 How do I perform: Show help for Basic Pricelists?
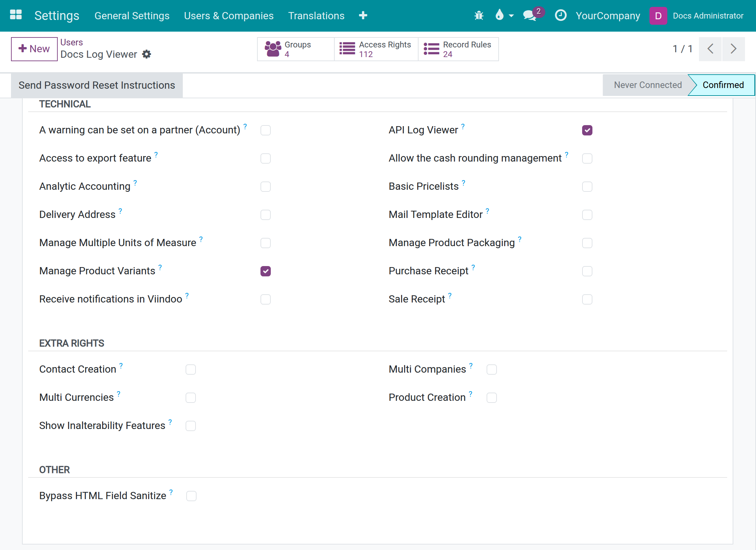[x=464, y=183]
